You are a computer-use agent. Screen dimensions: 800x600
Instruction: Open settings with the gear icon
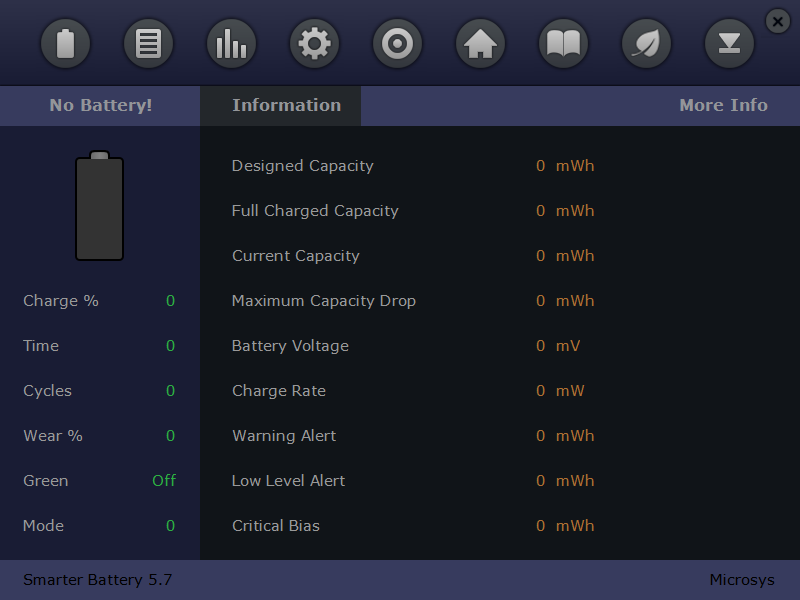click(x=314, y=43)
